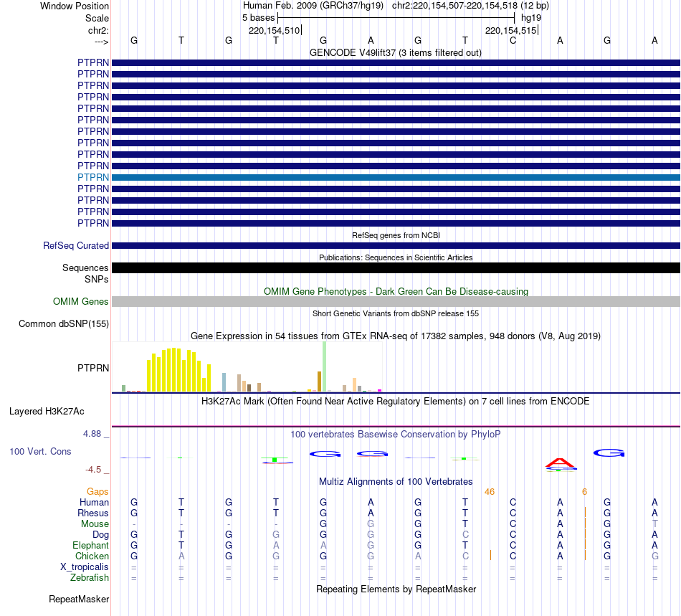Click the 'chr2:220,154,507-220,154,518 (12 bp)' position text
The height and width of the screenshot is (616, 681).
[x=470, y=6]
